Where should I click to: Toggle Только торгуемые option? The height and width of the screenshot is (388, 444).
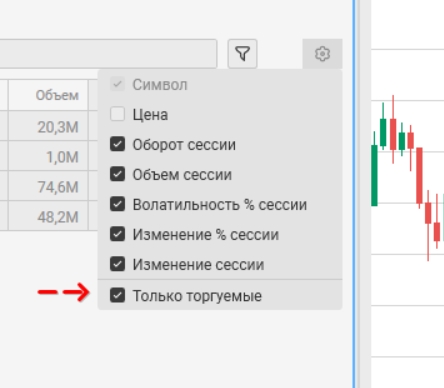coord(117,295)
